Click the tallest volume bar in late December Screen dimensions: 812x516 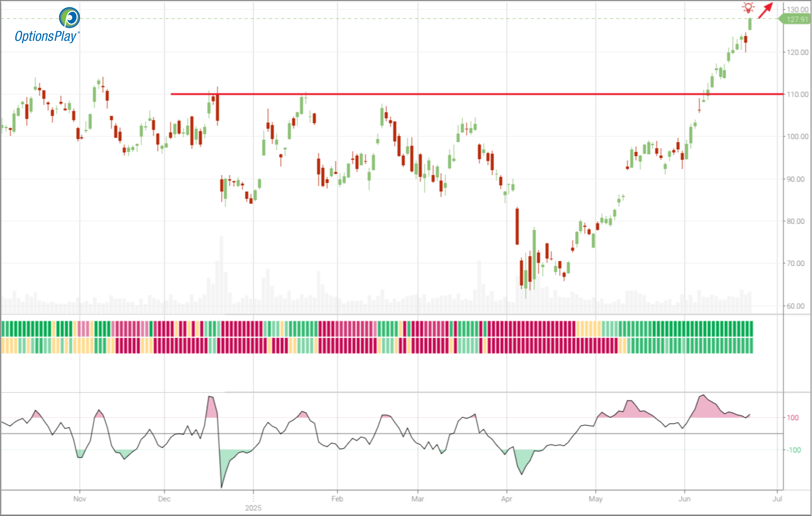point(222,274)
